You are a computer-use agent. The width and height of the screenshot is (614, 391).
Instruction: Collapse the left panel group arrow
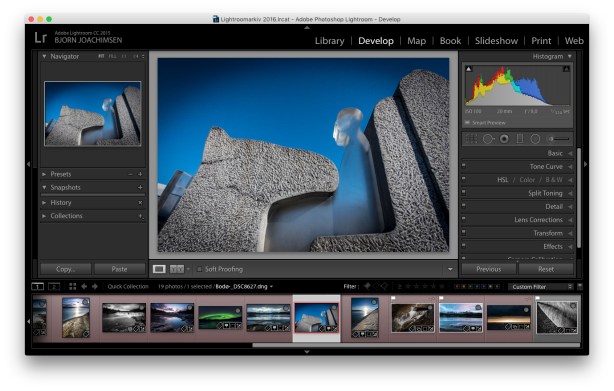[28, 164]
